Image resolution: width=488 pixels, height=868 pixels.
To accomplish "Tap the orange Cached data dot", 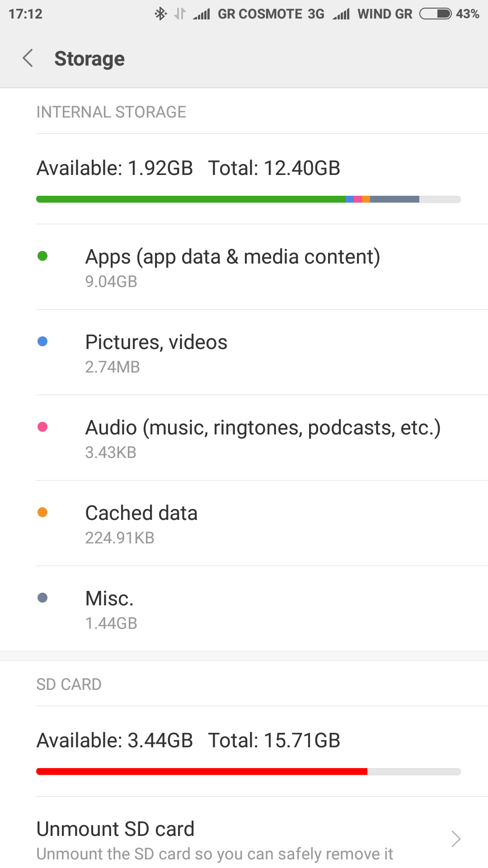I will (42, 513).
